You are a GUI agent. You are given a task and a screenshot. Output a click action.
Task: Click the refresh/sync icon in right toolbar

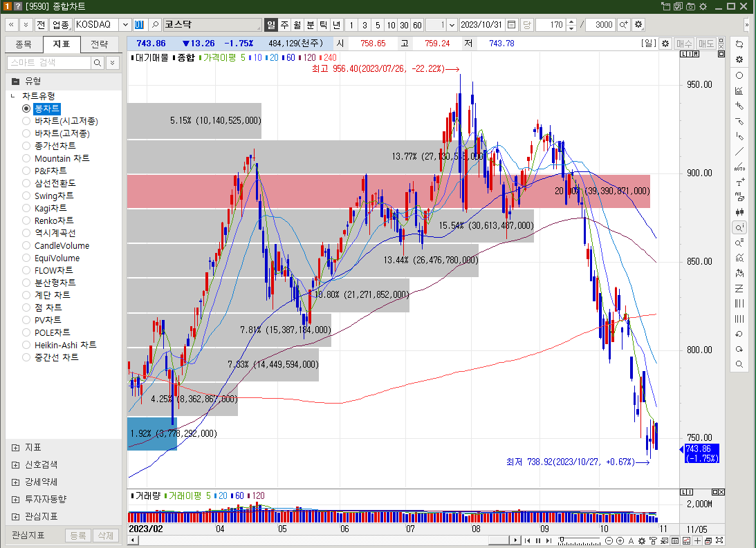point(739,44)
